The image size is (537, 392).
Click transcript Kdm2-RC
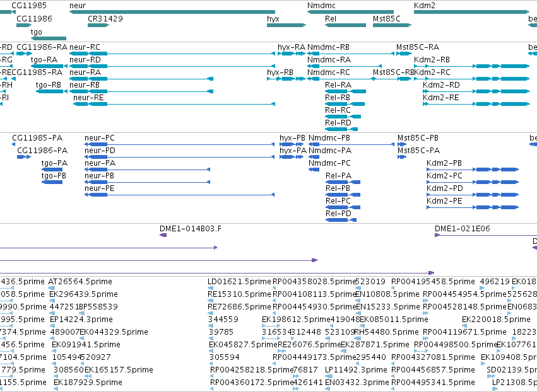(x=432, y=72)
